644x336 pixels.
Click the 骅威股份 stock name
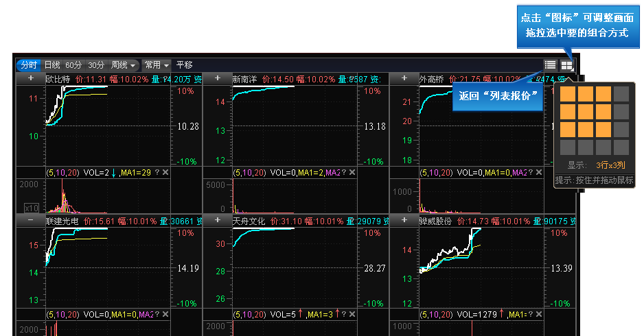click(435, 221)
